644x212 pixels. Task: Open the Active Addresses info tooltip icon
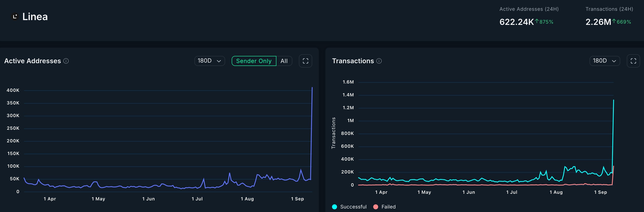point(66,61)
